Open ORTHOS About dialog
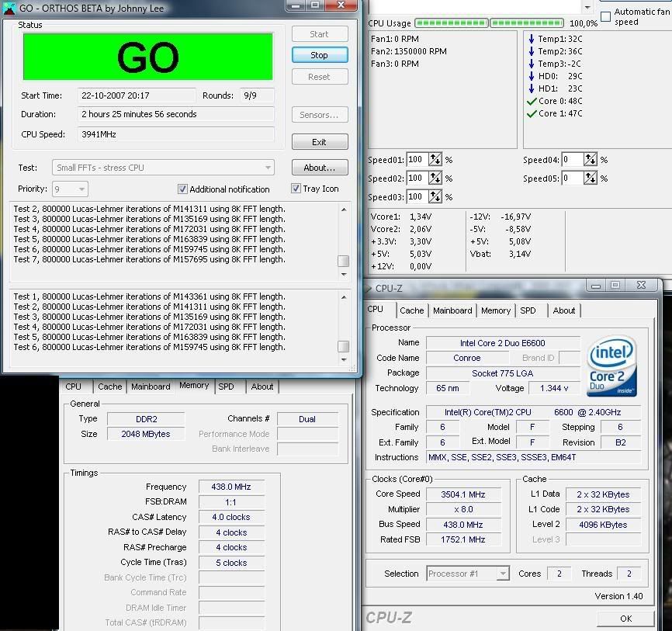Image resolution: width=672 pixels, height=631 pixels. coord(319,168)
